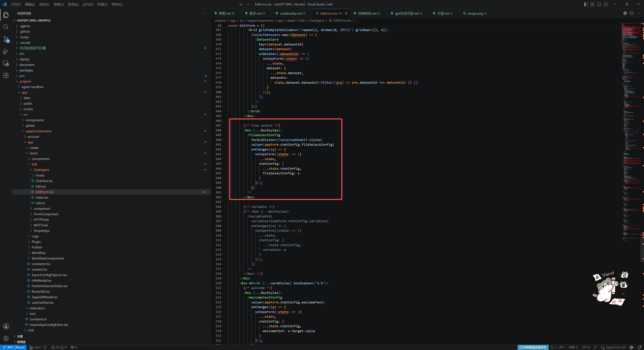The image size is (644, 350).
Task: Click main* git branch in status bar
Action: (x=35, y=347)
